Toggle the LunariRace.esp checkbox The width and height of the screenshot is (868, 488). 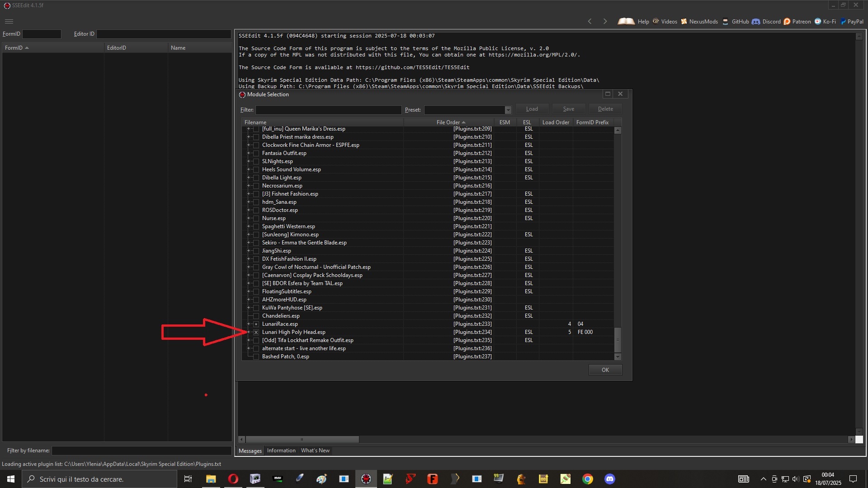coord(256,324)
